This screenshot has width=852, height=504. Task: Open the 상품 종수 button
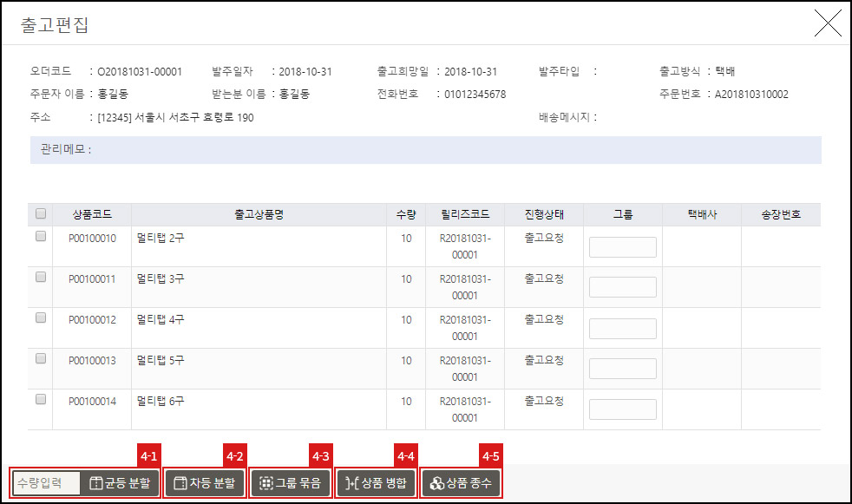[461, 483]
